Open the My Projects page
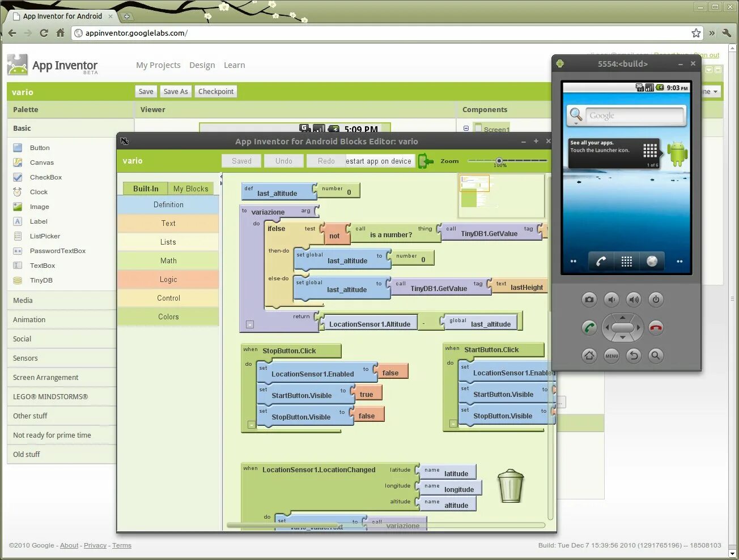This screenshot has height=560, width=739. tap(158, 65)
